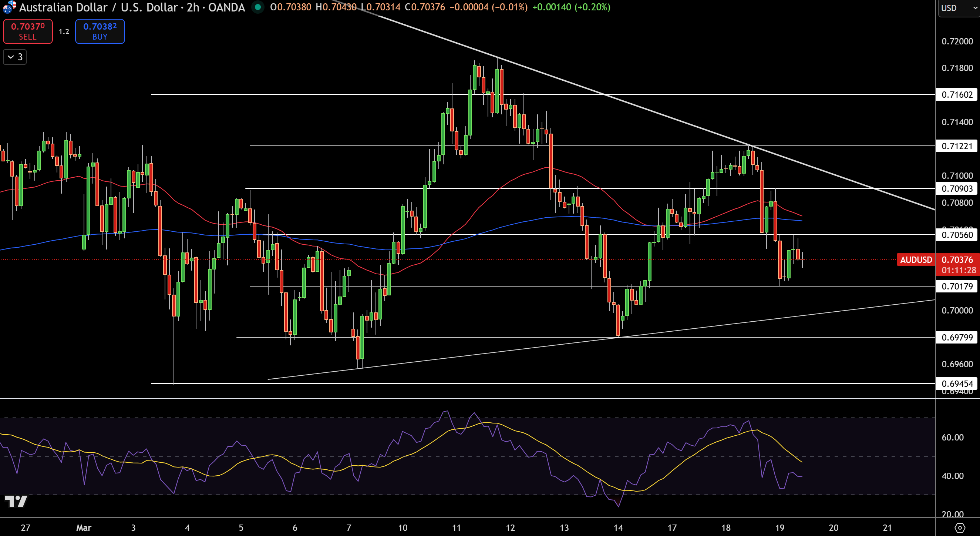Click the 0.71400 price axis label
Screen dimensions: 980x536
[957, 122]
